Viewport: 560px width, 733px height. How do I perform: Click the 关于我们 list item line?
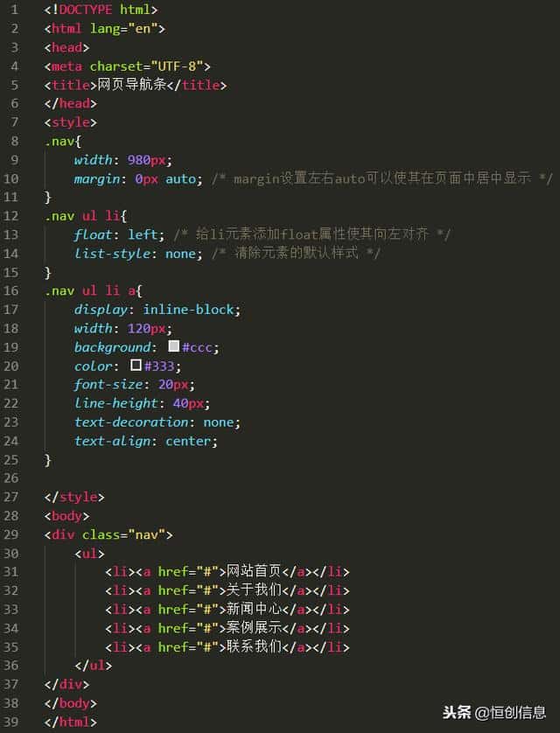227,590
